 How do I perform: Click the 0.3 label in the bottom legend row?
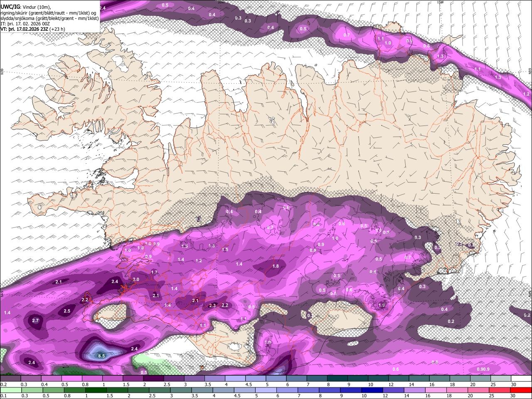click(x=25, y=396)
